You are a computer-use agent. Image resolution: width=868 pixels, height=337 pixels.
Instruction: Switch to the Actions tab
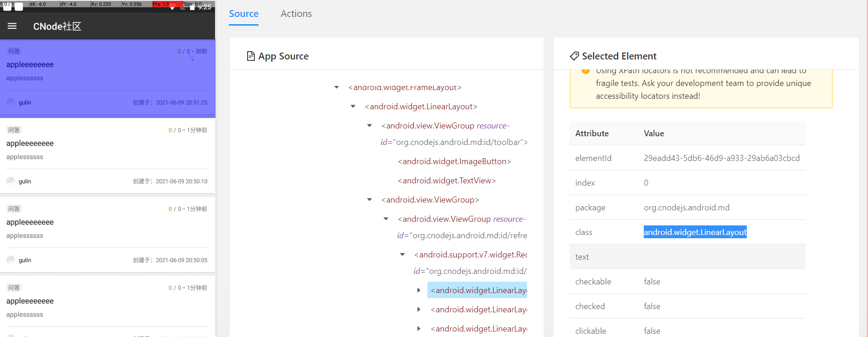click(296, 14)
